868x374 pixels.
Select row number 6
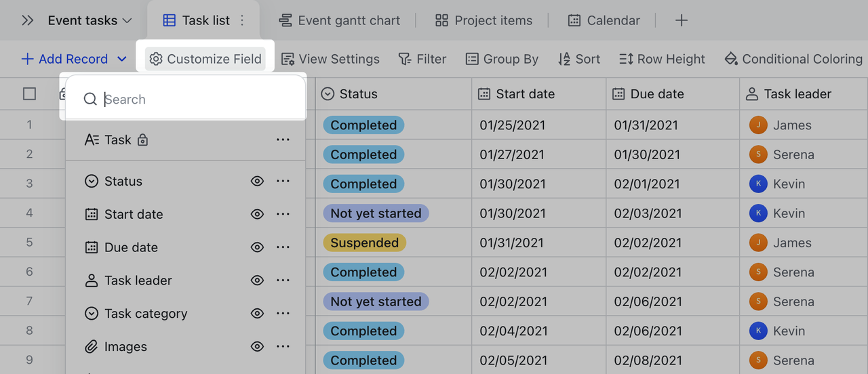click(29, 272)
